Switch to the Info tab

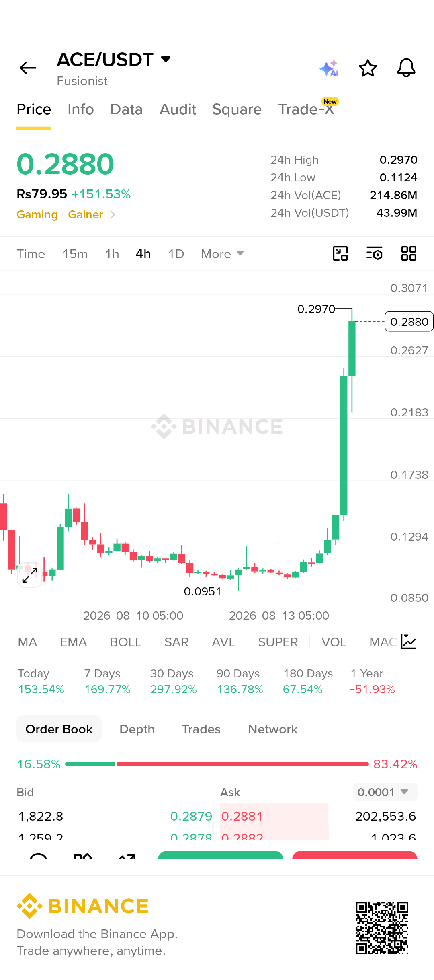pyautogui.click(x=81, y=109)
